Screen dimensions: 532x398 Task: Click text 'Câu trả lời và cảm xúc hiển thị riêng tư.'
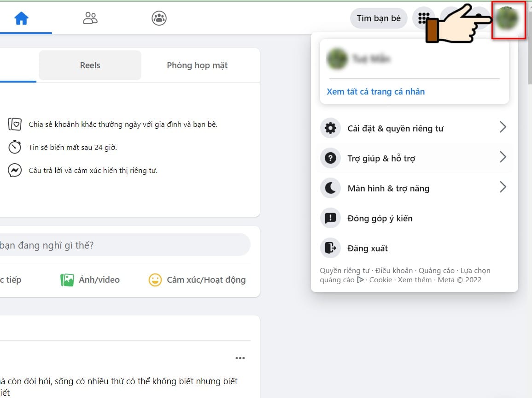point(93,171)
